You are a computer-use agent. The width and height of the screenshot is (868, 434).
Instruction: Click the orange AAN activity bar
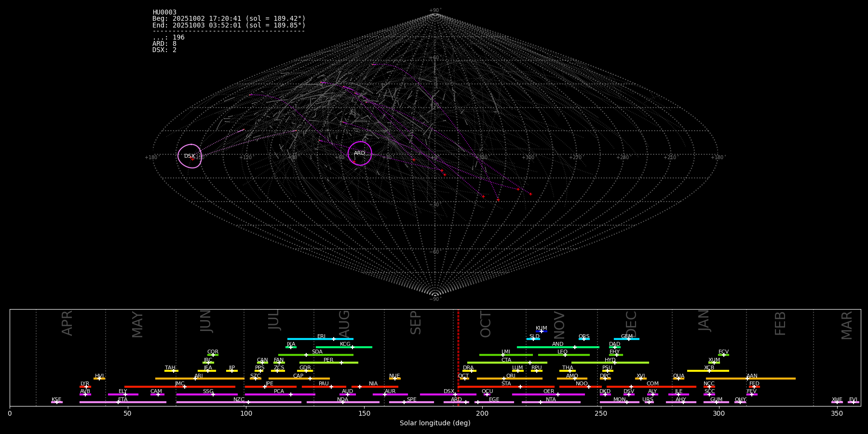pos(772,379)
